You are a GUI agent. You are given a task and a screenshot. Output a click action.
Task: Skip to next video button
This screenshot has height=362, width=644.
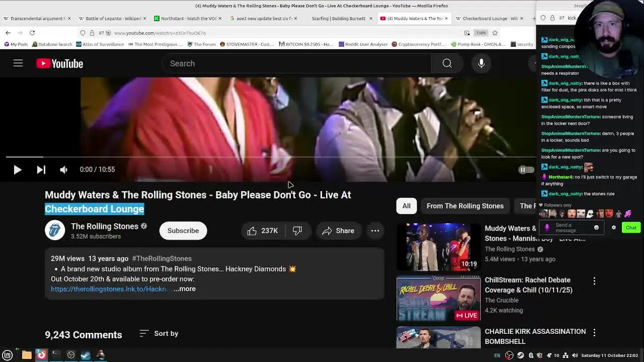(x=41, y=170)
